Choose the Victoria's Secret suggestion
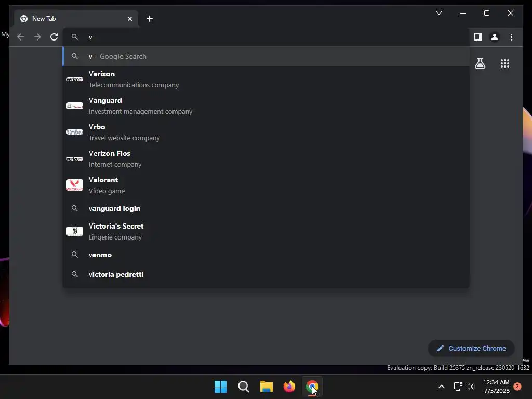The height and width of the screenshot is (399, 532). (x=267, y=231)
